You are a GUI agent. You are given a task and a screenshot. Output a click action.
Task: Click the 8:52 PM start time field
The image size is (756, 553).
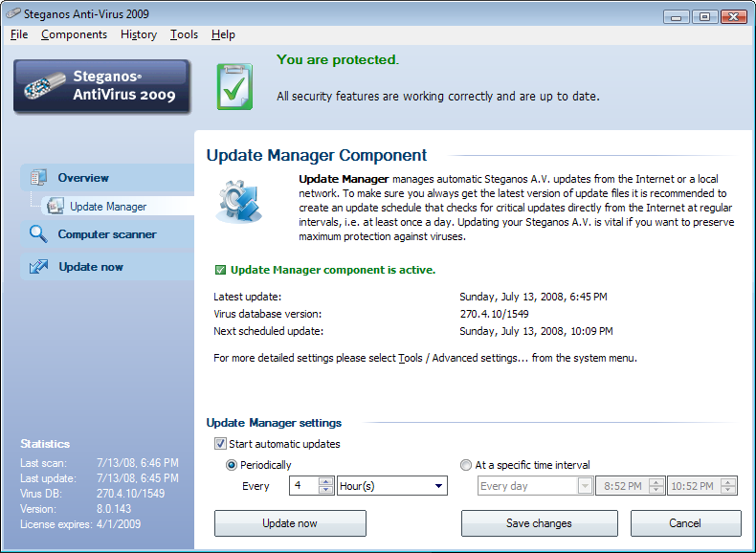(x=622, y=485)
